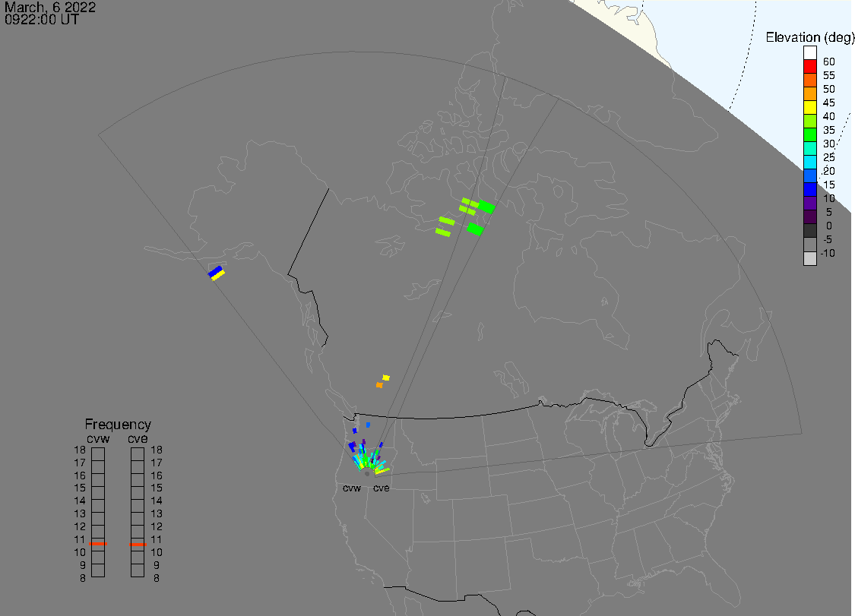Image resolution: width=855 pixels, height=616 pixels.
Task: Pick the green swatch between 35 and 30
Action: (809, 134)
